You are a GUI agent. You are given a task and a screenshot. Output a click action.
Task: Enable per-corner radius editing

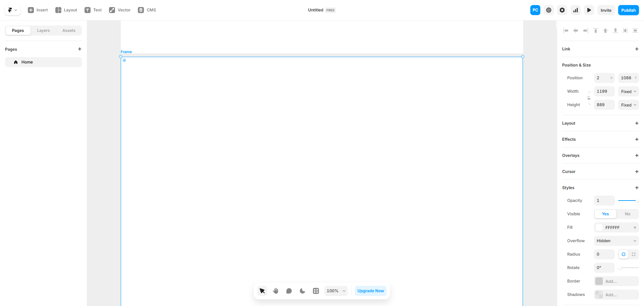coord(634,254)
